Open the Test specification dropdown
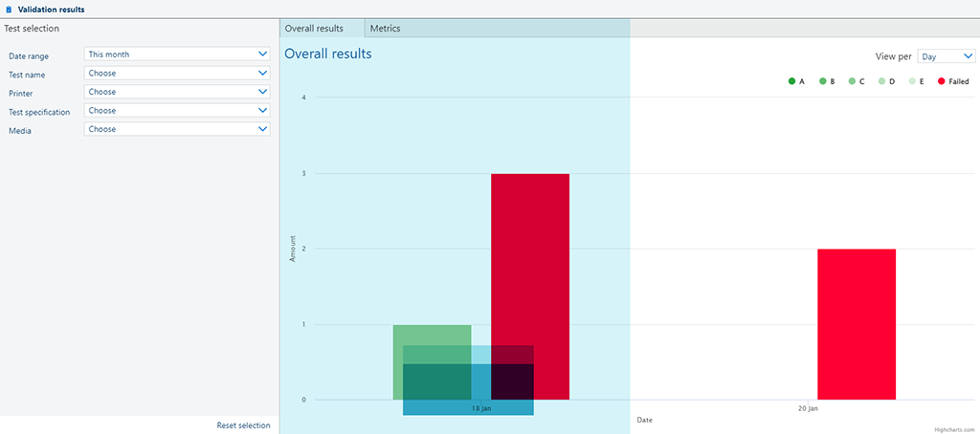 [x=177, y=111]
